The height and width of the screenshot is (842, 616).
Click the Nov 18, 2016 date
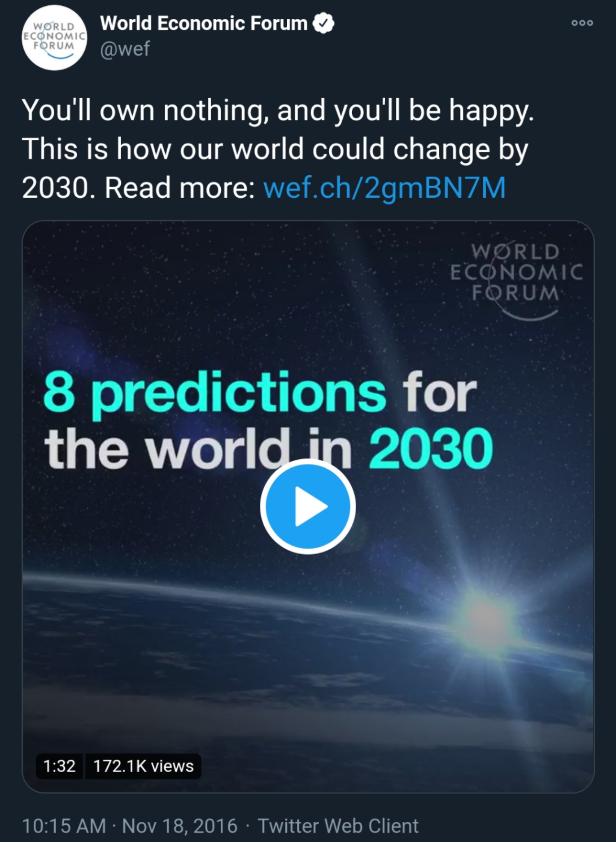point(180,826)
